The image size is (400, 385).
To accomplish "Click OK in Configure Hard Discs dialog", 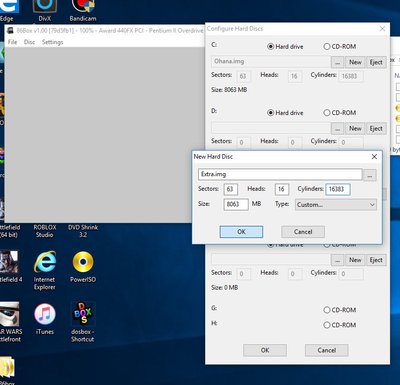I will [x=265, y=350].
